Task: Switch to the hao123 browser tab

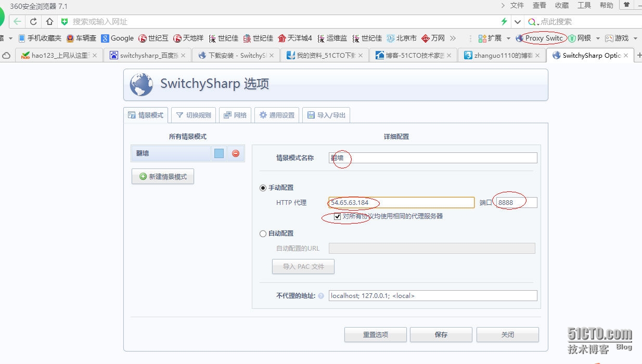Action: point(58,55)
